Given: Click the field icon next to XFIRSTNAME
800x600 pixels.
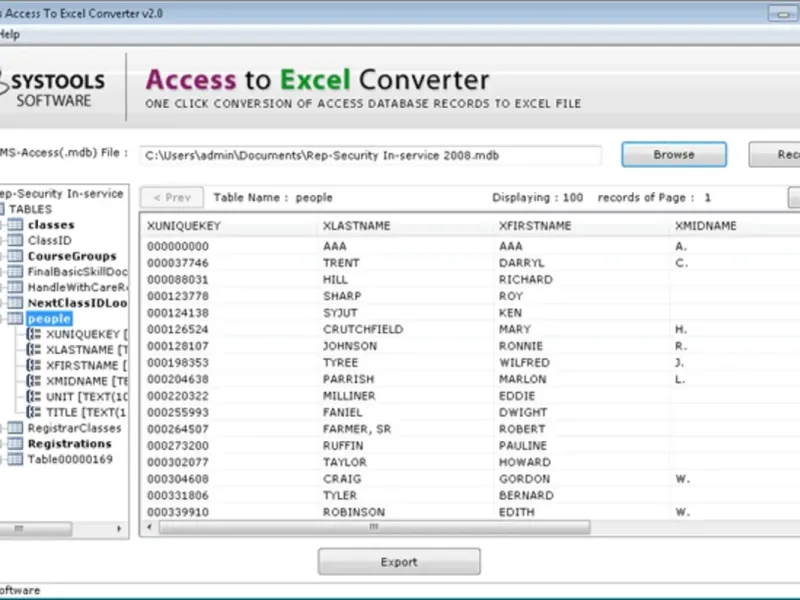Looking at the screenshot, I should [34, 365].
